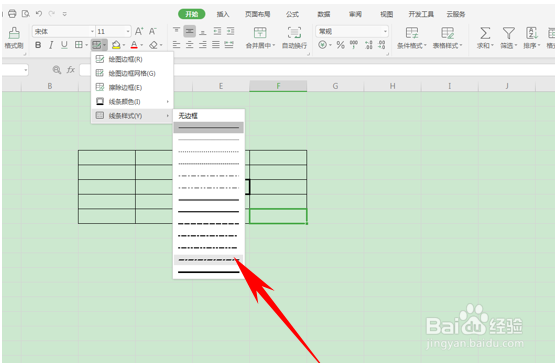Expand the Filter (筛选) dropdown arrow

[516, 46]
